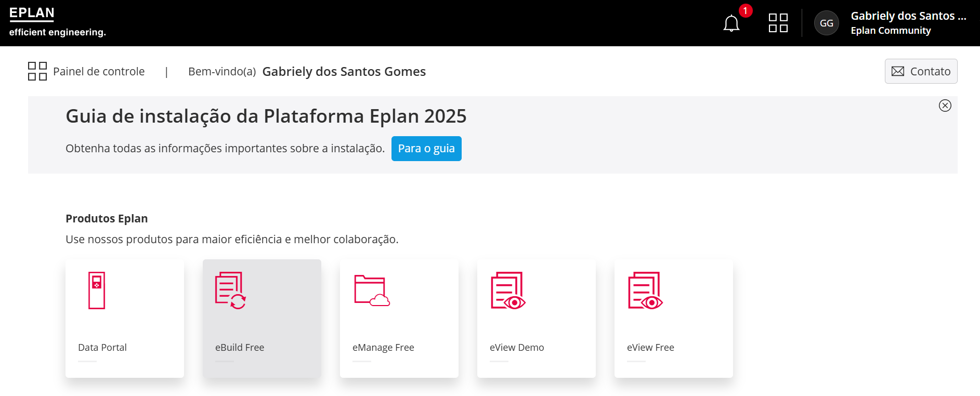Click the Use nossos produtos description text
The height and width of the screenshot is (396, 980).
232,239
